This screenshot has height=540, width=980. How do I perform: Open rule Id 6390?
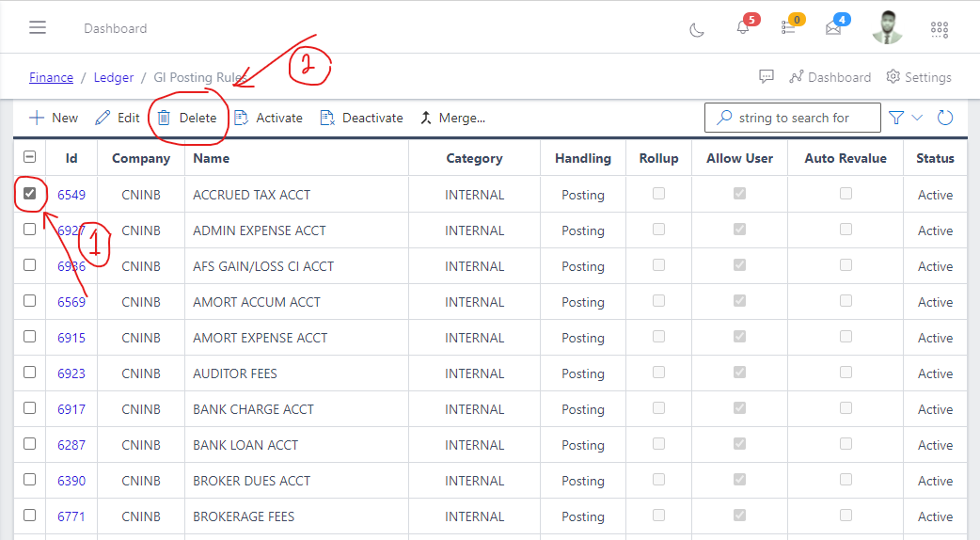71,481
